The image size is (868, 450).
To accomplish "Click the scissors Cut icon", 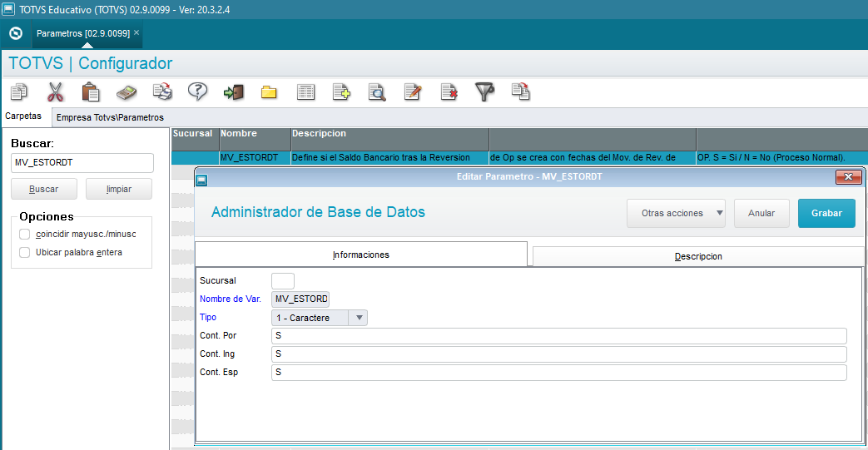I will [x=56, y=91].
